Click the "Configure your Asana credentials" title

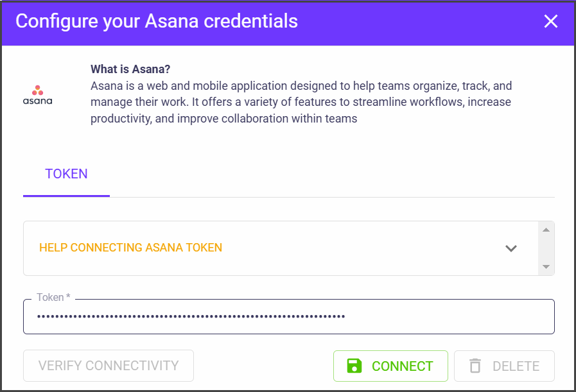tap(157, 21)
